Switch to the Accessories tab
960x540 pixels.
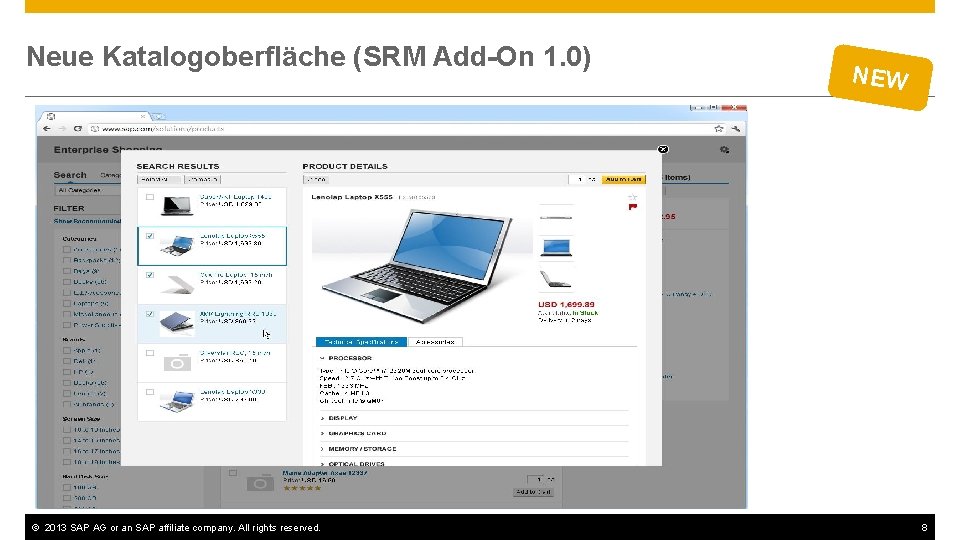click(435, 342)
